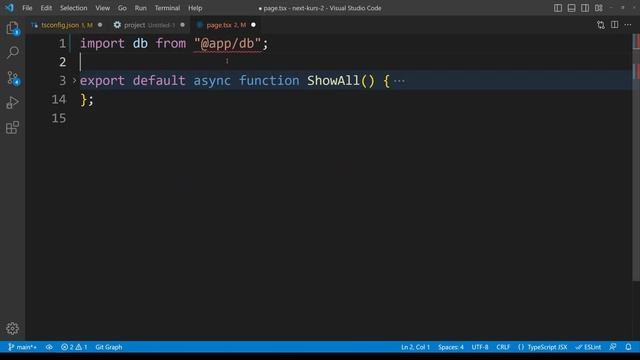Click line number 1 in gutter
Screen dimensions: 640x360
click(62, 43)
